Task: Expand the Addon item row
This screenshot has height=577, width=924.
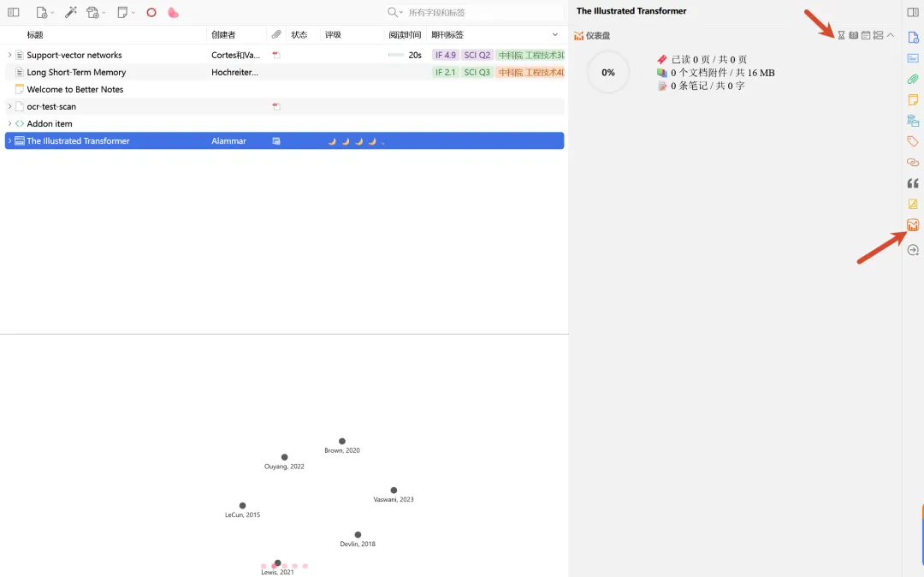Action: [9, 124]
